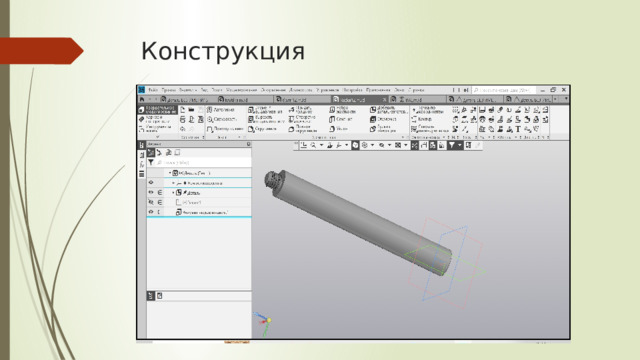Click the zoom magnifier icon in view toolbar
The image size is (640, 360).
313,145
